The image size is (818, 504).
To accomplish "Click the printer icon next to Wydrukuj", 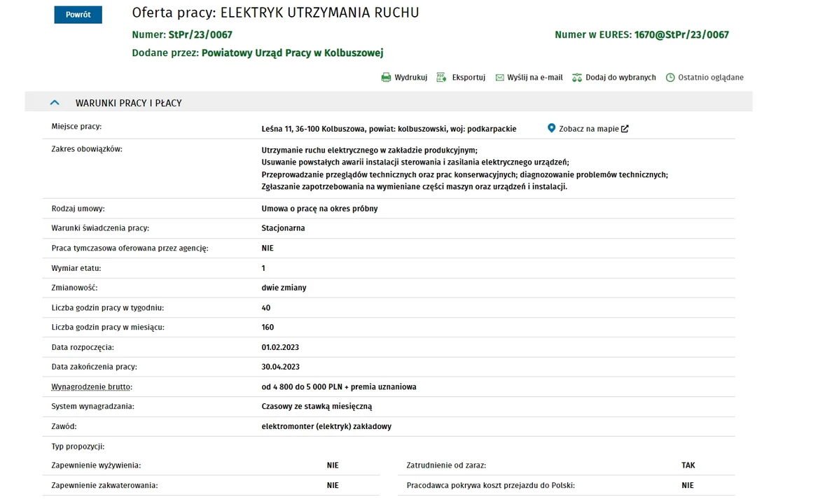I will pos(386,78).
